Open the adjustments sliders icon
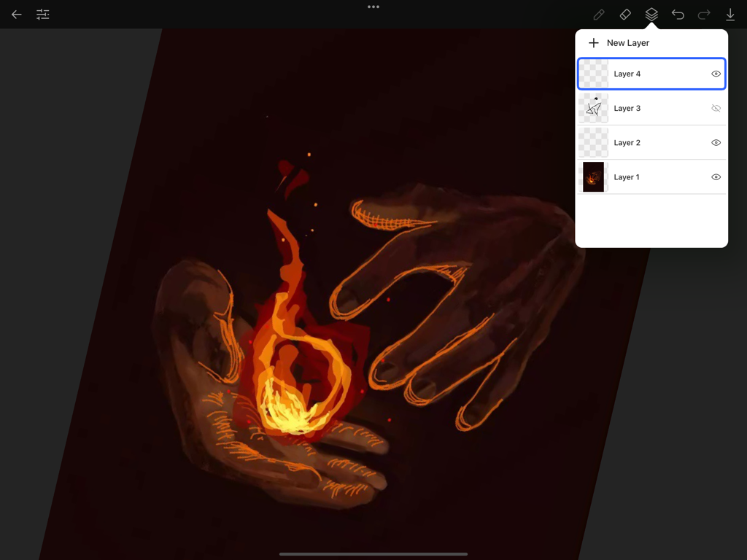Screen dimensions: 747x560 42,14
